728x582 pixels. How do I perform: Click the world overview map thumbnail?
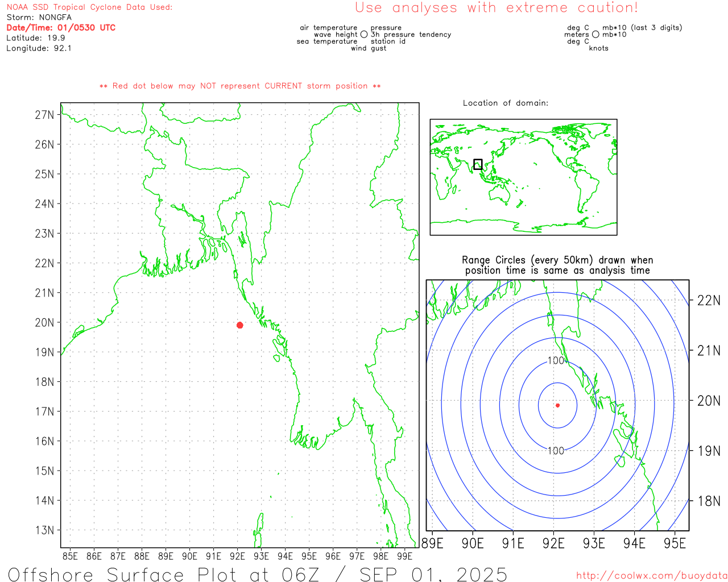[x=523, y=177]
